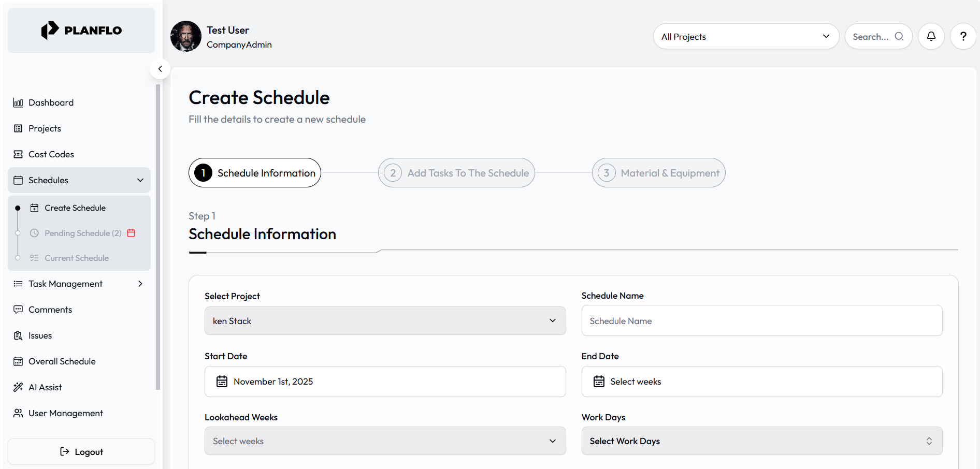Open the notifications bell icon
980x469 pixels.
point(931,36)
